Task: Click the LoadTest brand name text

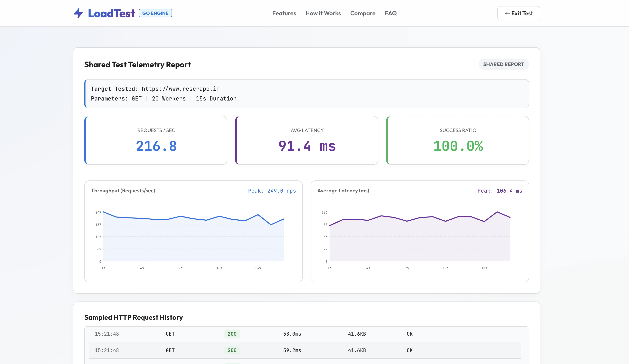Action: tap(111, 13)
